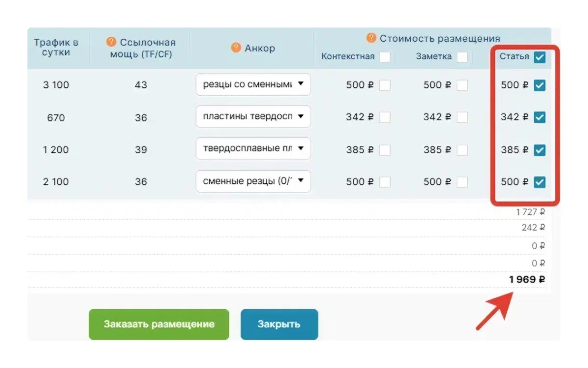Screen dimensions: 588x368
Task: Click the total 1 969 ₽ amount
Action: [527, 280]
